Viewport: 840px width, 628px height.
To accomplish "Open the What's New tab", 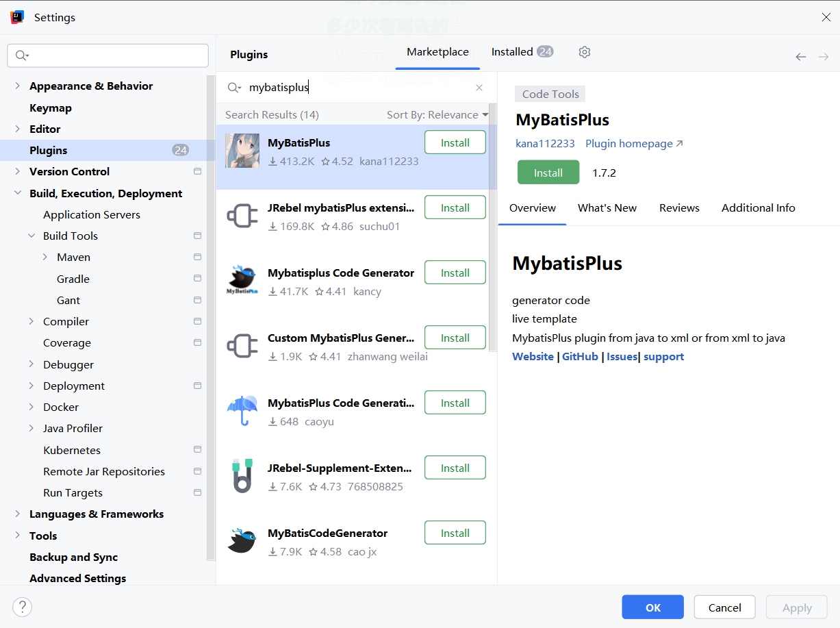I will click(607, 208).
